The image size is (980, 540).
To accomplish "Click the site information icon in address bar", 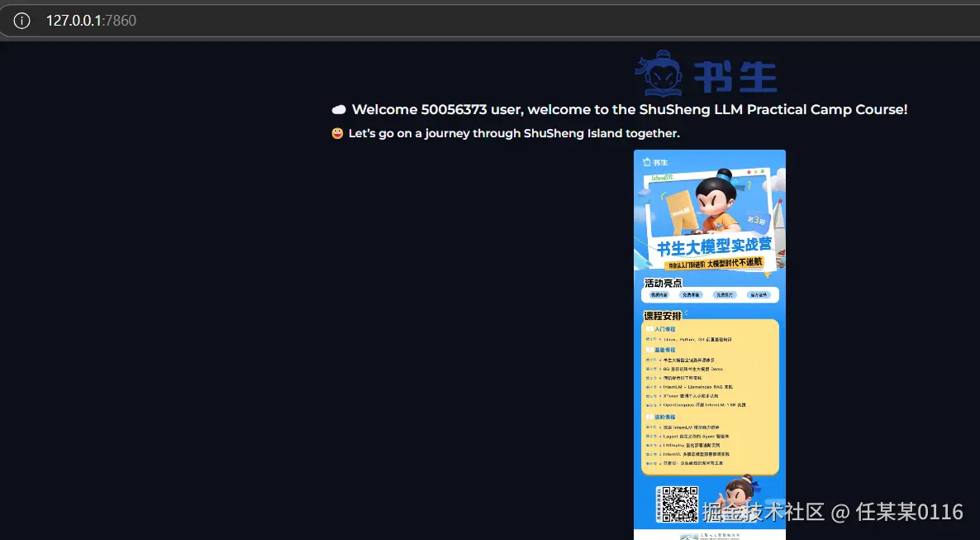I will click(x=21, y=21).
